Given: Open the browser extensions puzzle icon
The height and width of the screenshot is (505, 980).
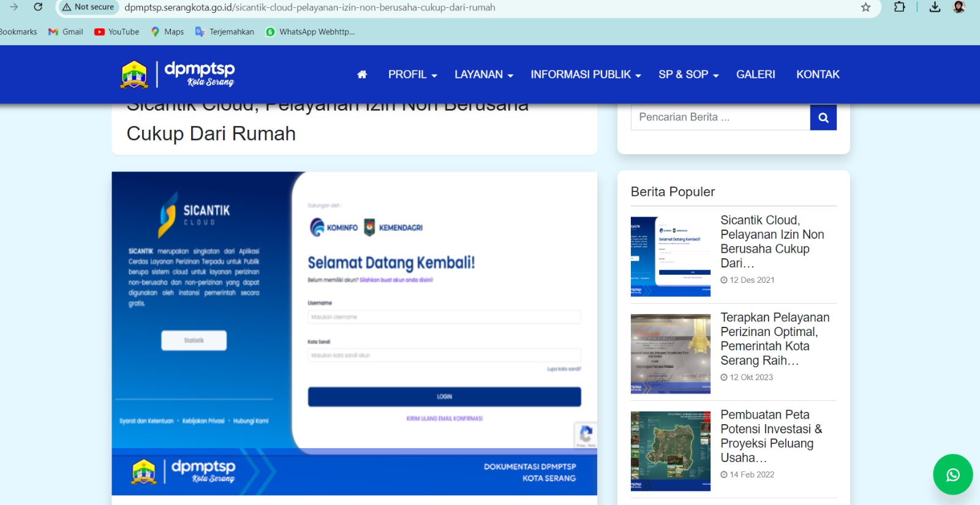Looking at the screenshot, I should coord(899,7).
